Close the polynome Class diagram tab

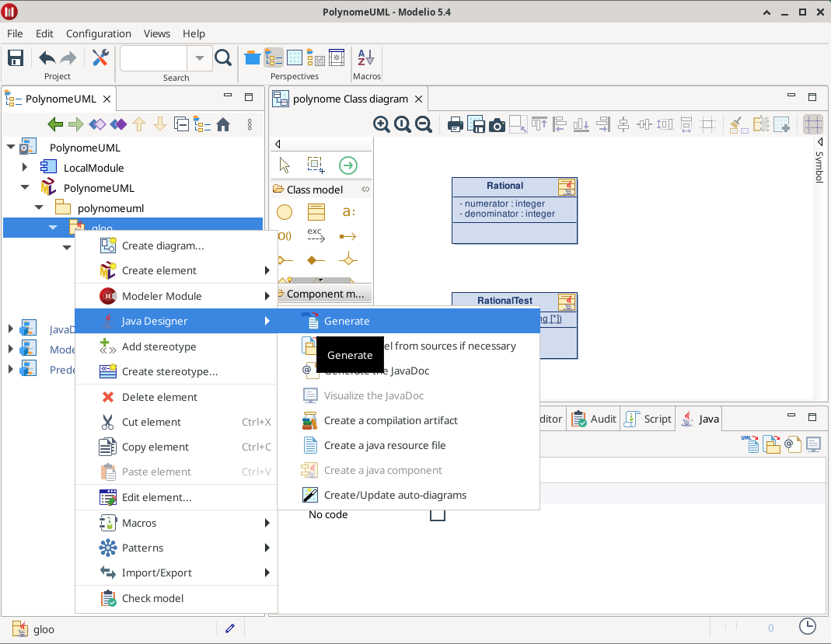coord(419,99)
